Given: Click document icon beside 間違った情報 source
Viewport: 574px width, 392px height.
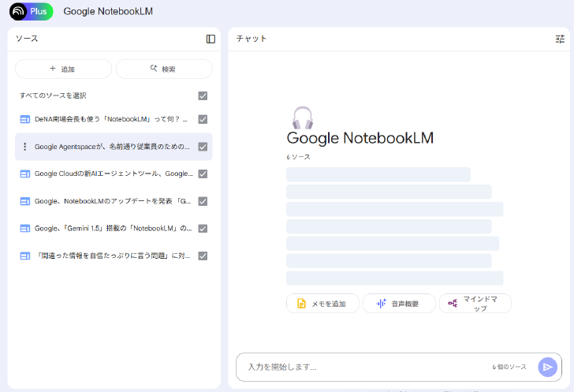Looking at the screenshot, I should (25, 256).
